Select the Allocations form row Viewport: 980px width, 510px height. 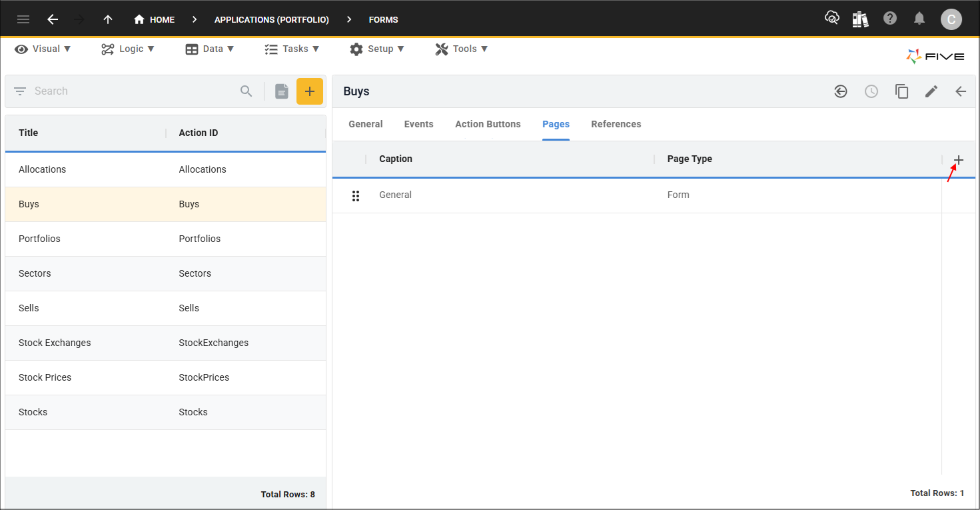point(165,169)
